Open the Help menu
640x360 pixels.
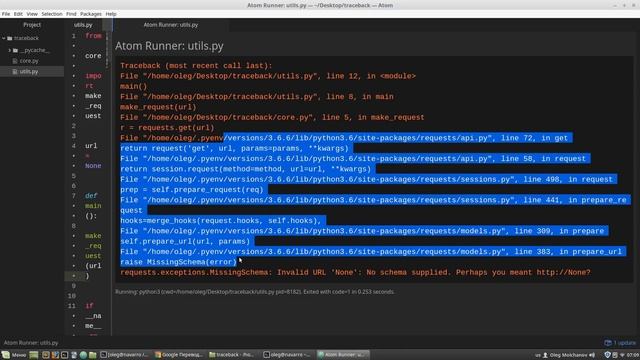point(111,14)
